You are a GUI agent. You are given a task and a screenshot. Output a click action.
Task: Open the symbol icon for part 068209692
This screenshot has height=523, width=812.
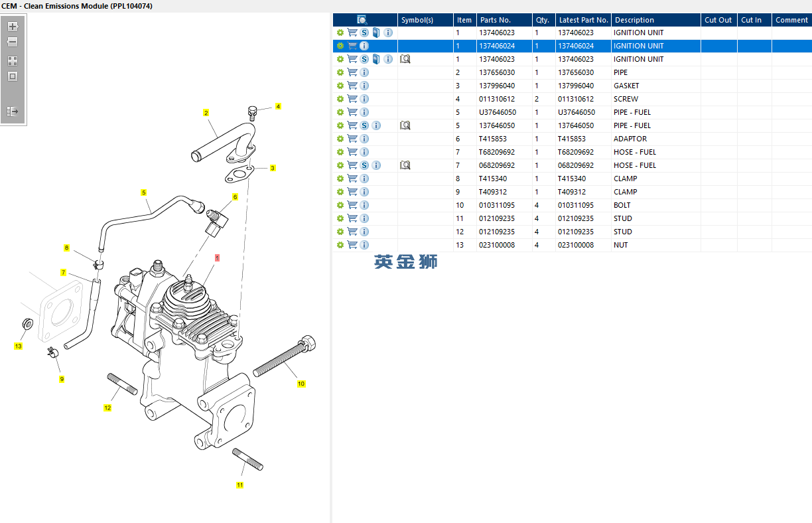tap(405, 165)
